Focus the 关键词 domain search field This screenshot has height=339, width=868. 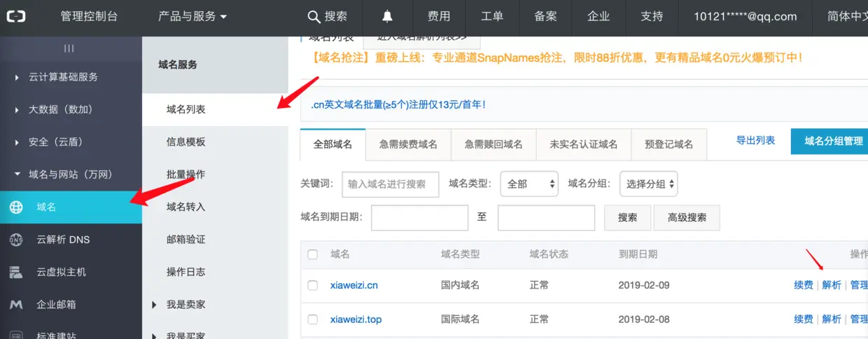[391, 184]
